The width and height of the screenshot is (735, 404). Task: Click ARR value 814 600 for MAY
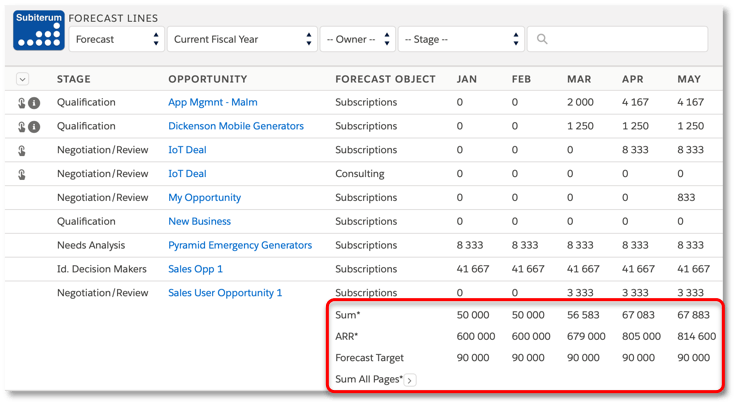tap(697, 337)
